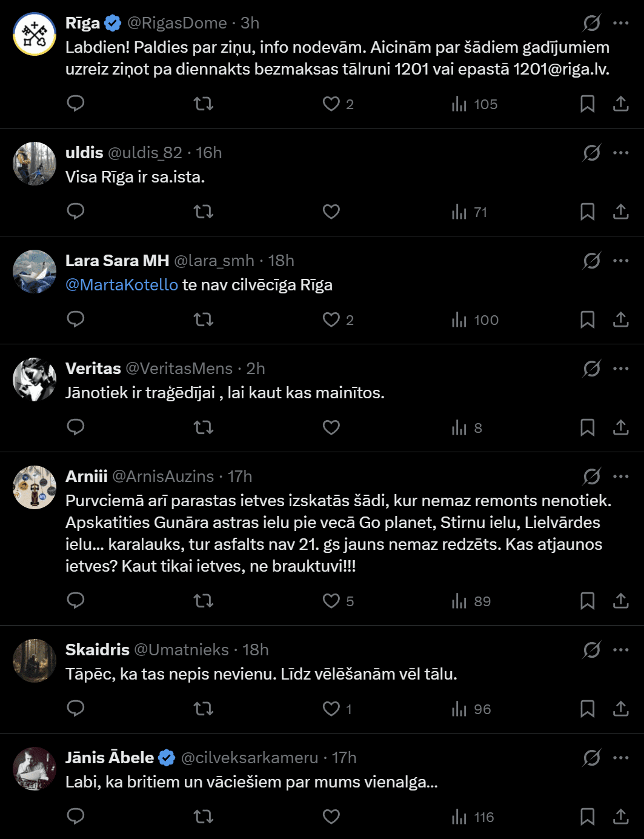
Task: View analytics on Arniii's tweet
Action: point(471,601)
